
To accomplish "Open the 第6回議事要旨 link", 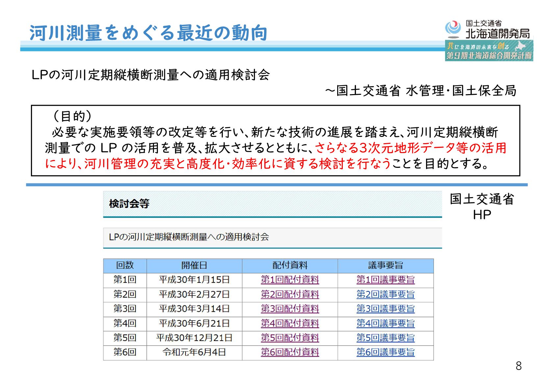I will pos(386,352).
